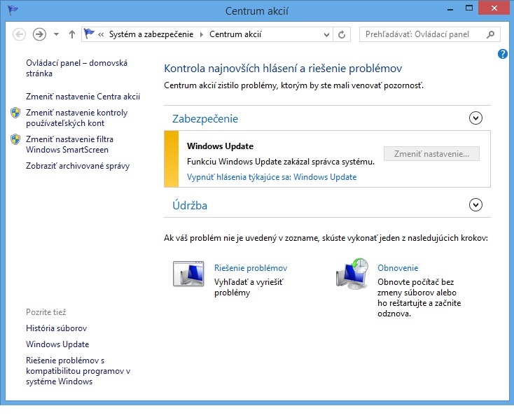This screenshot has width=514, height=420.
Task: Go to Ovládací panel domovská stránka
Action: [76, 68]
